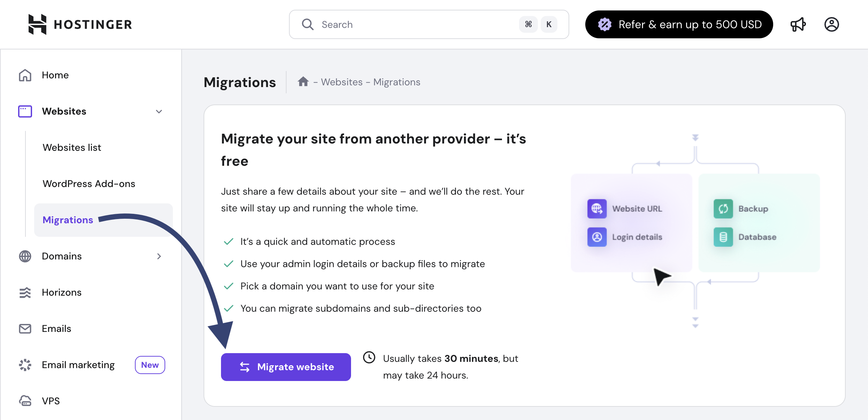
Task: Go to WordPress Add-ons
Action: tap(89, 184)
